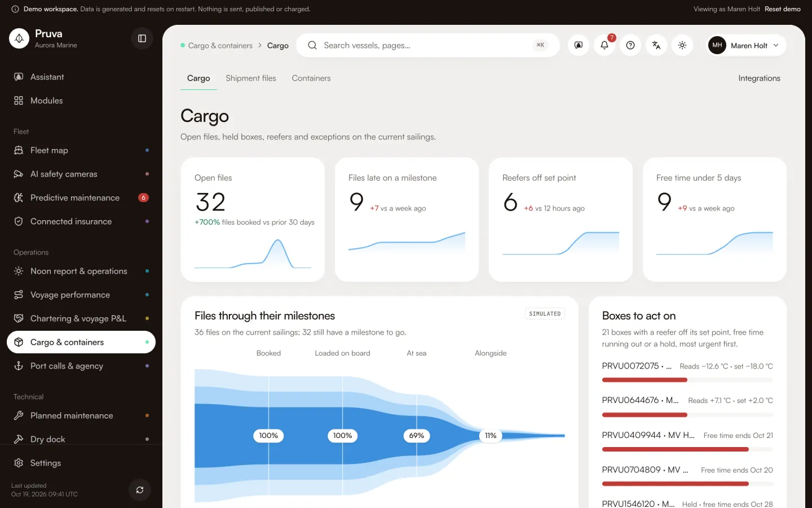This screenshot has width=812, height=508.
Task: Select box PRVU0409944 row
Action: tap(687, 441)
